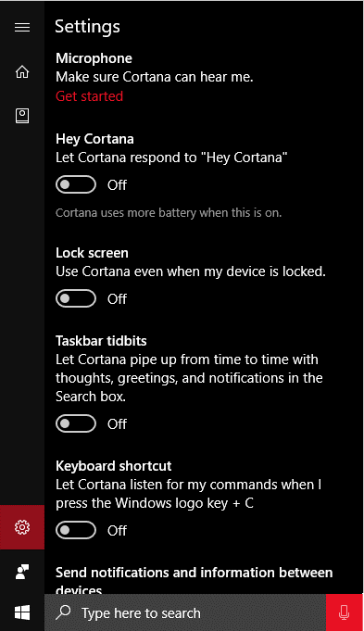The image size is (364, 631).
Task: Activate the red microphone button
Action: [x=345, y=612]
